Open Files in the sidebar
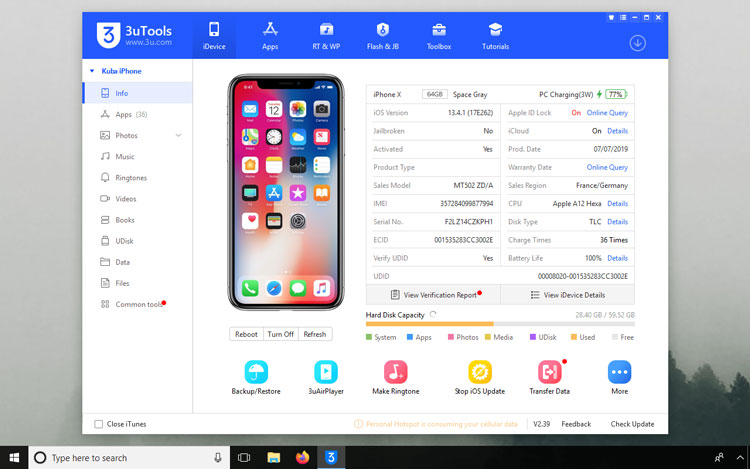Screen dimensions: 750x469 pos(138,283)
